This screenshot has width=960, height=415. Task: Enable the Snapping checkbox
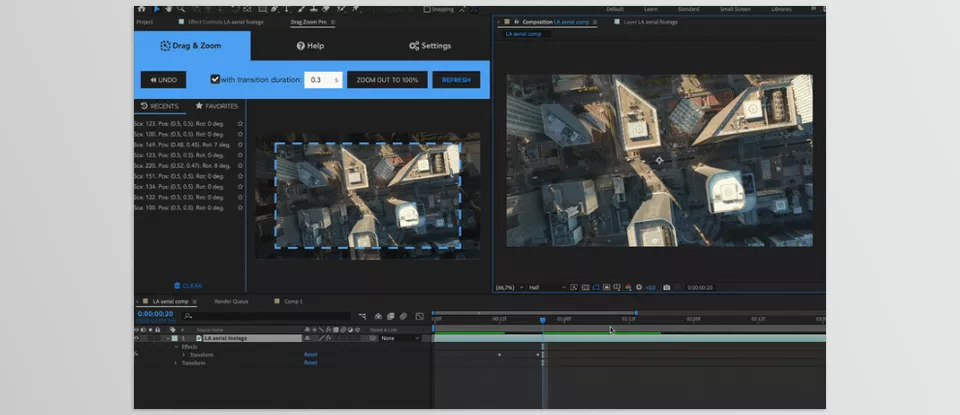pos(427,9)
